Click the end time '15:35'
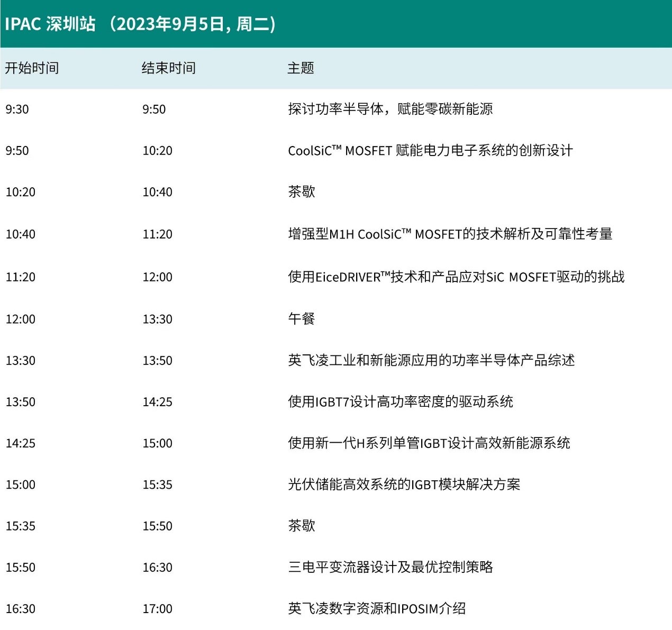The width and height of the screenshot is (672, 630). (158, 485)
